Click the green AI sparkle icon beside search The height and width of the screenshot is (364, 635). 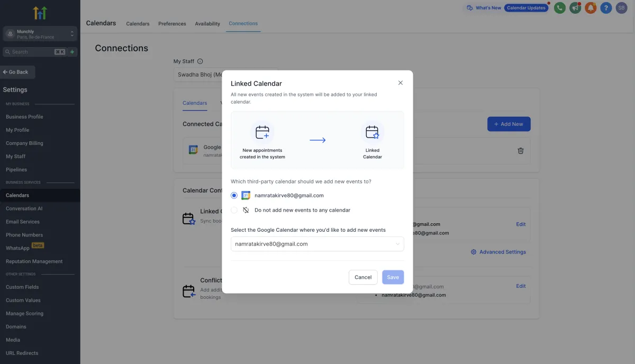click(x=72, y=52)
